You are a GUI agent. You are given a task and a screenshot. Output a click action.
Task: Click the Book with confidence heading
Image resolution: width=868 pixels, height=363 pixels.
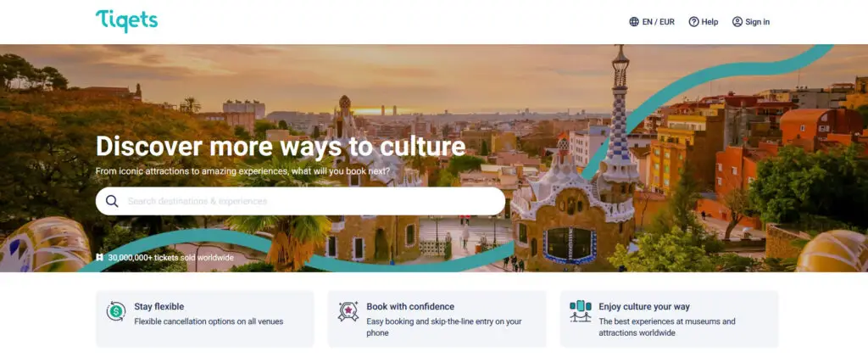(410, 306)
